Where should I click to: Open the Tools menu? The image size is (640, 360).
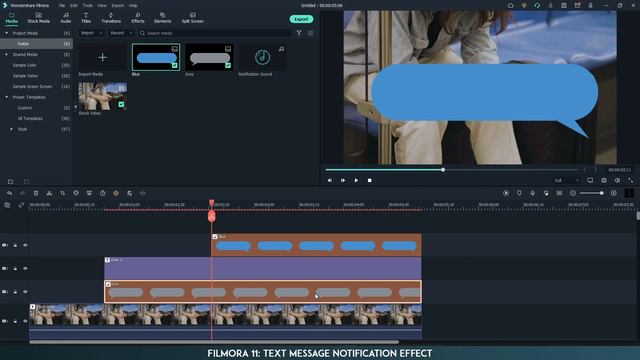pos(88,6)
